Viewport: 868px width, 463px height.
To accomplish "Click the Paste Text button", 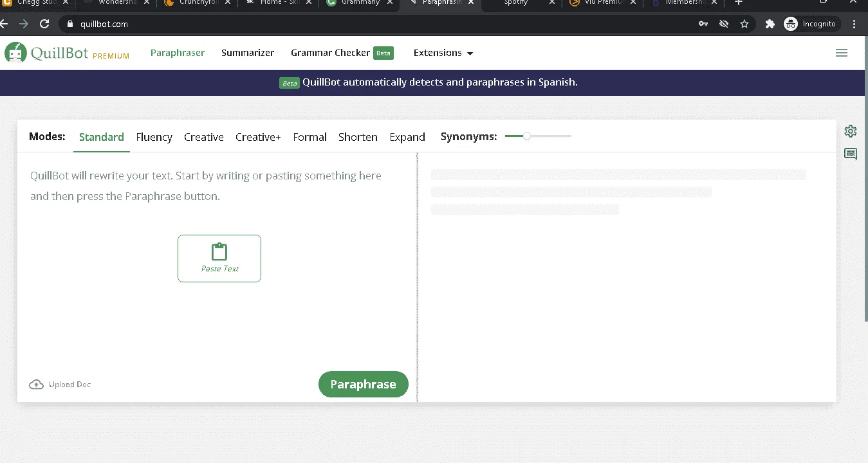I will tap(219, 259).
